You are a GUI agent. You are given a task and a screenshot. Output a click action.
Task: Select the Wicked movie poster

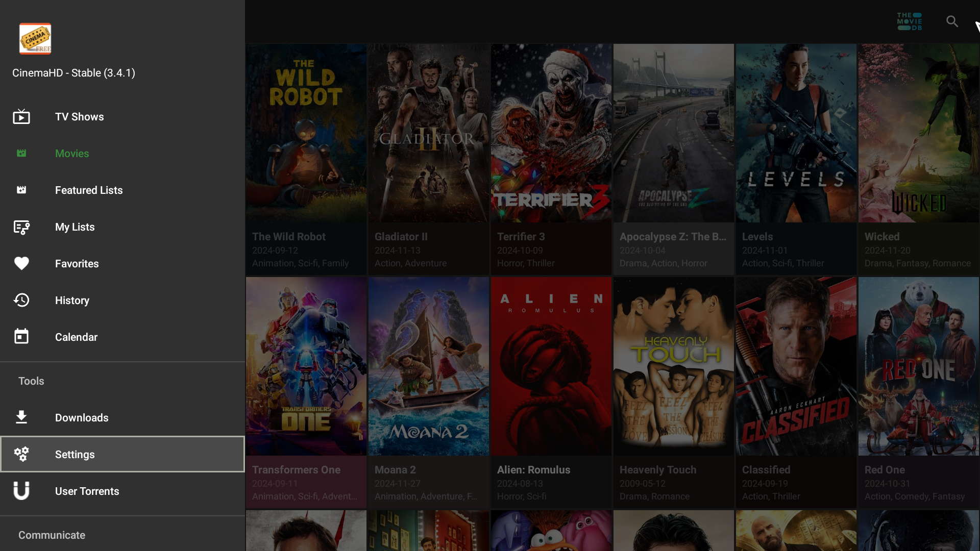(x=919, y=133)
